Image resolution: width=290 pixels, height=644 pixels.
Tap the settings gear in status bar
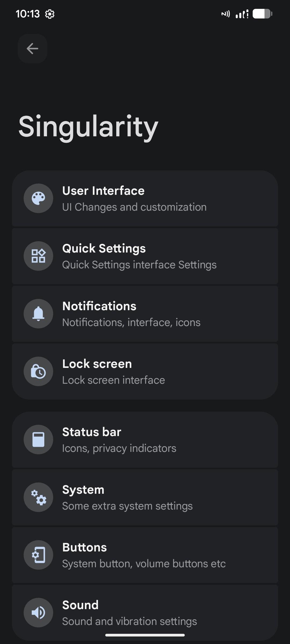[50, 14]
